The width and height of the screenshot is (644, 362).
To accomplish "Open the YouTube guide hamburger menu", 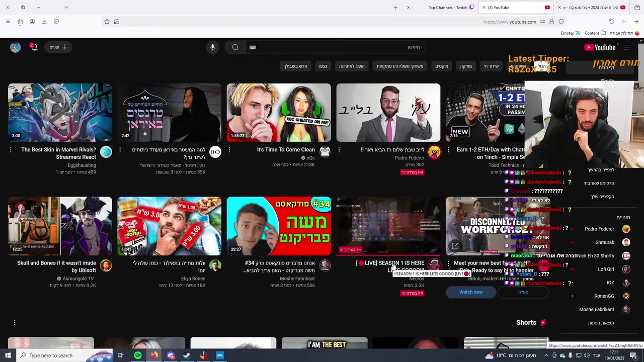I will 626,47.
